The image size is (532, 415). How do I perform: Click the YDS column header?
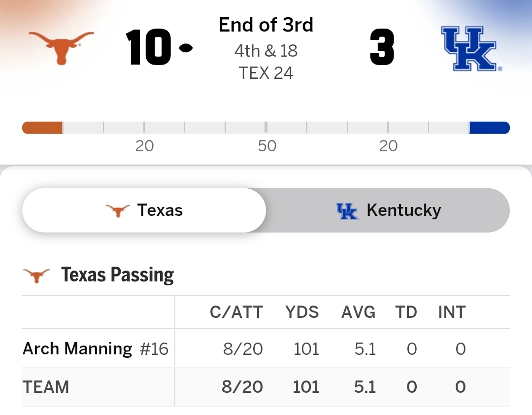coord(302,312)
